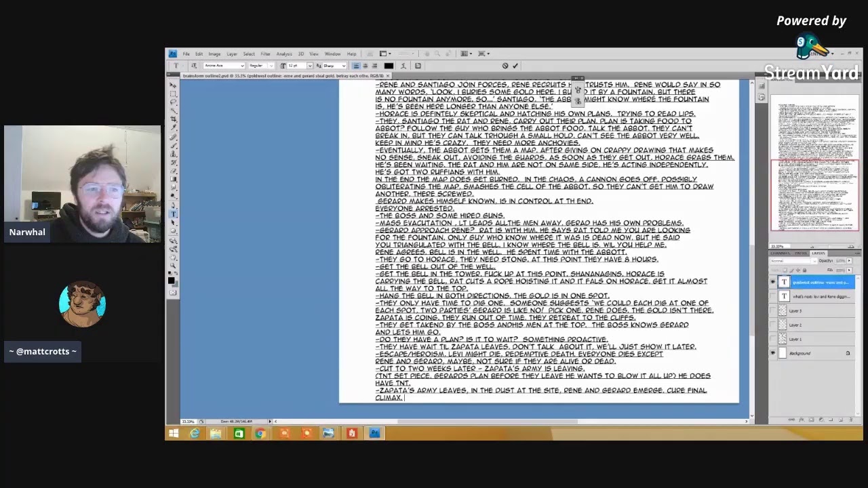Open Chrome from the Windows taskbar

click(x=260, y=433)
